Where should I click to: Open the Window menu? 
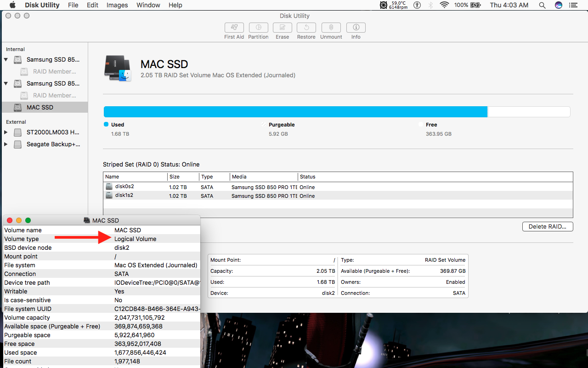[148, 5]
